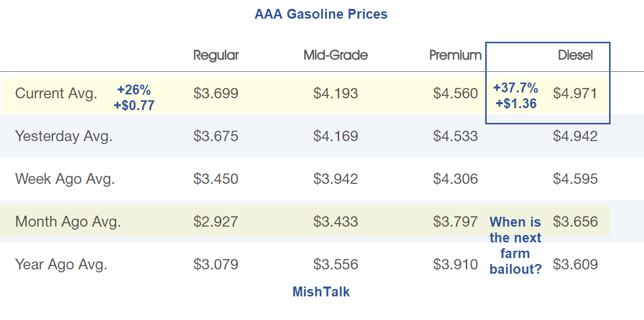Select the Yesterday Premium price $4.533
Screen dimensions: 644x320
pyautogui.click(x=455, y=136)
